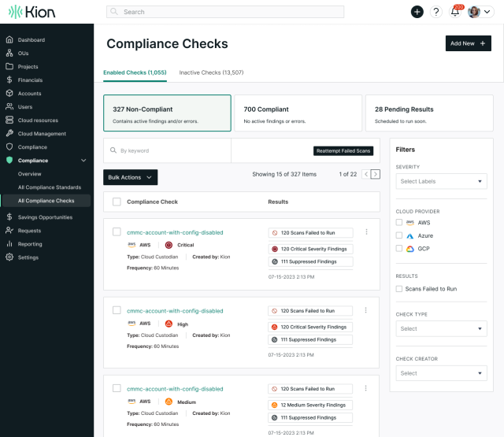Click the plus icon in top bar

(x=417, y=12)
